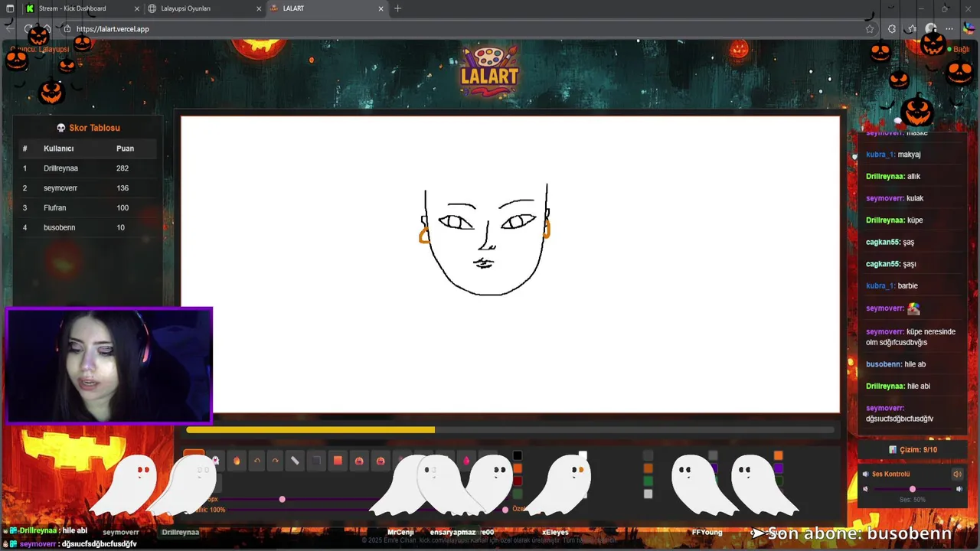Click the pink droplet tool icon
The width and height of the screenshot is (980, 551).
tap(465, 461)
